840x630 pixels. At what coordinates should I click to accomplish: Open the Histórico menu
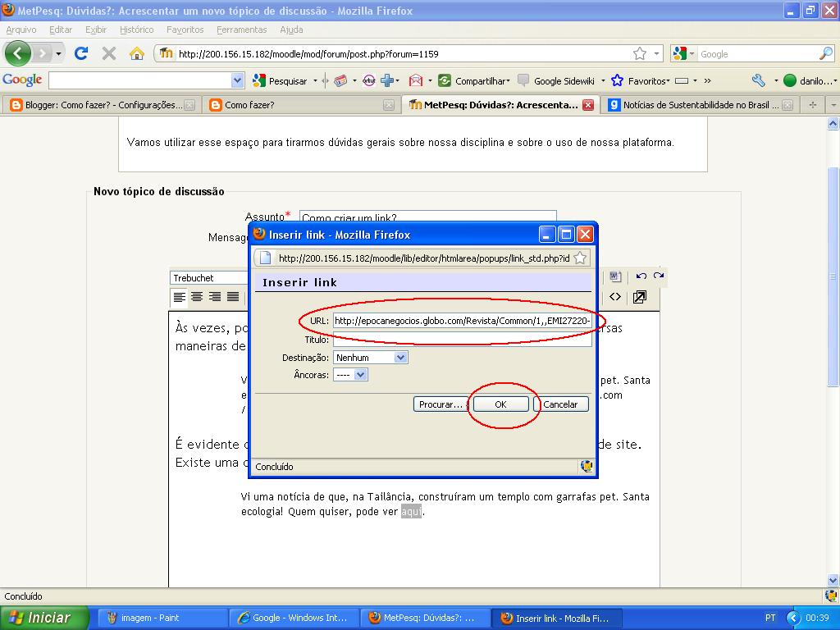pyautogui.click(x=137, y=30)
